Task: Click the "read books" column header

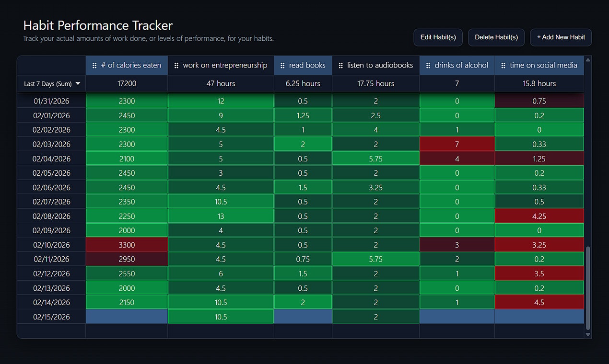Action: click(x=307, y=65)
